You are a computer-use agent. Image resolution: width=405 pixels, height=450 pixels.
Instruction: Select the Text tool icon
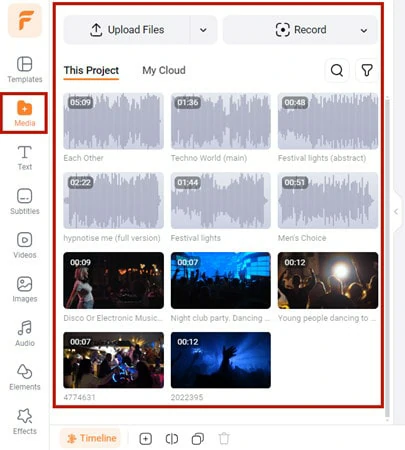pos(25,153)
